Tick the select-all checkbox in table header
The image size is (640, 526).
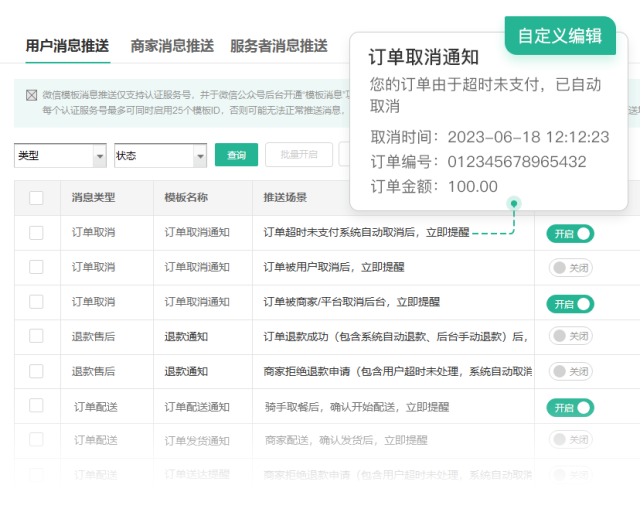pyautogui.click(x=36, y=198)
